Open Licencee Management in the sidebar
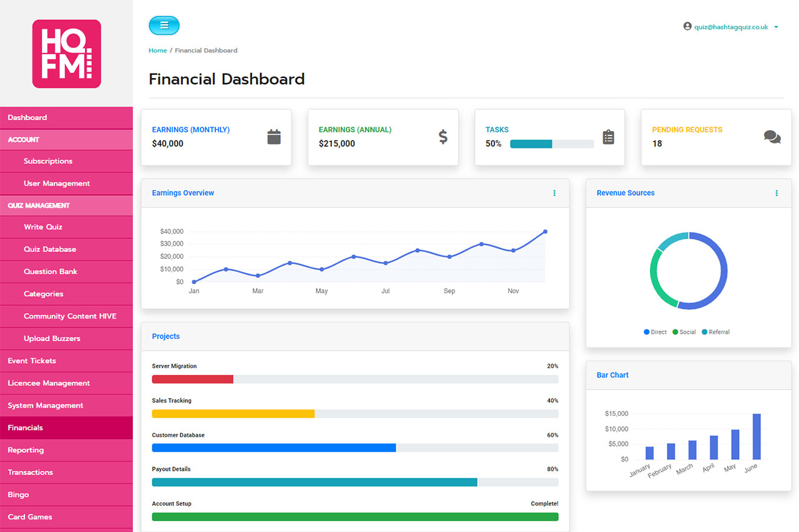799x532 pixels. pyautogui.click(x=66, y=383)
